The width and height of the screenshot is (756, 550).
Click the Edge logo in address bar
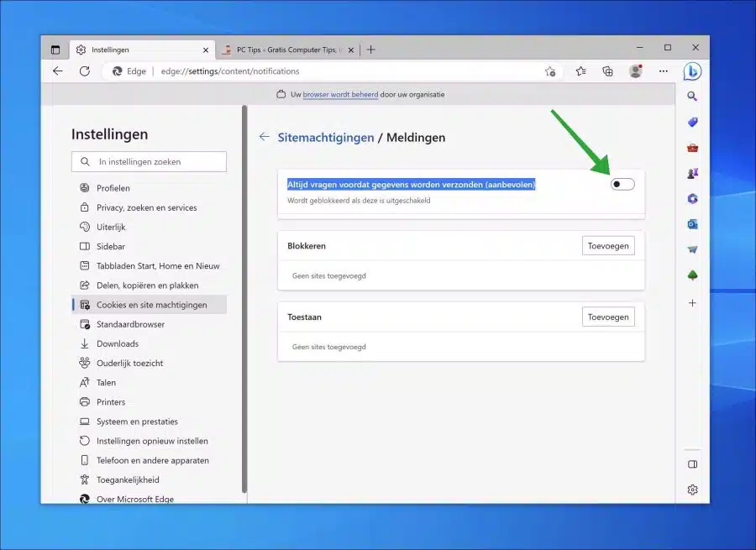[x=117, y=71]
